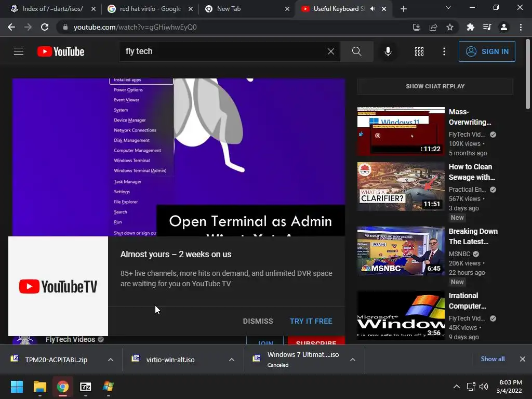The height and width of the screenshot is (399, 532).
Task: Expand TPM20-ACPITABL.zip download options
Action: (111, 360)
